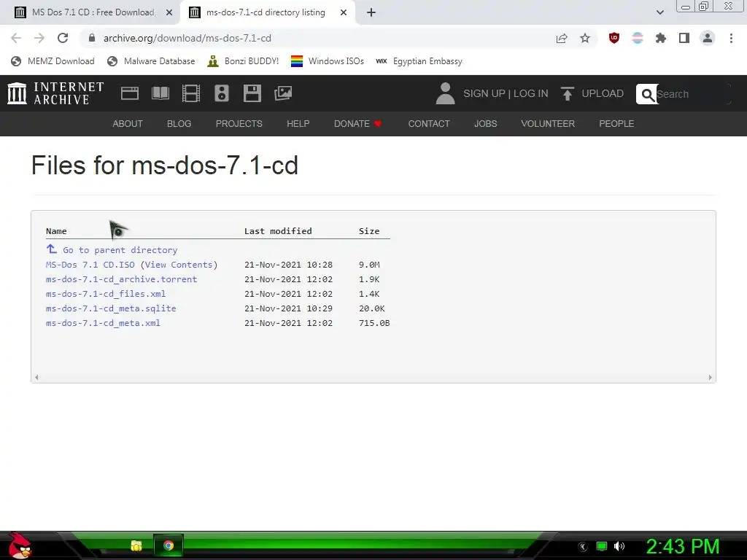
Task: Click the share page icon in address bar
Action: pos(562,38)
